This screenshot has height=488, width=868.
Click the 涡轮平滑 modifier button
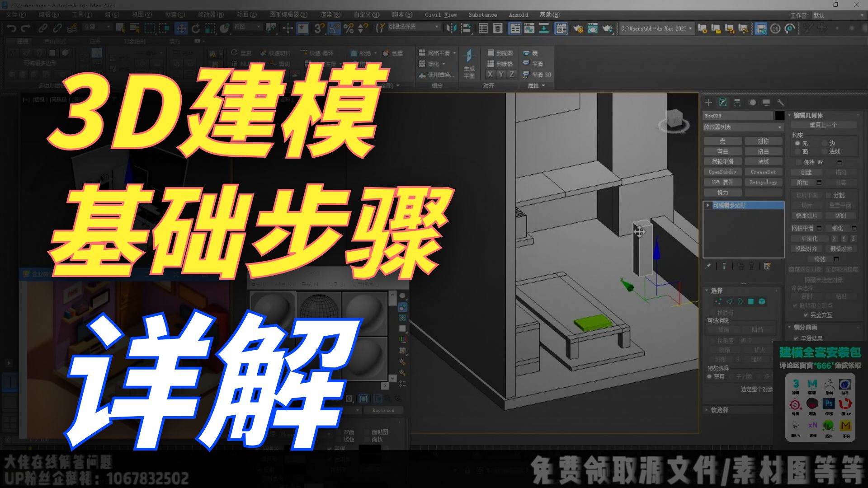[x=722, y=161]
